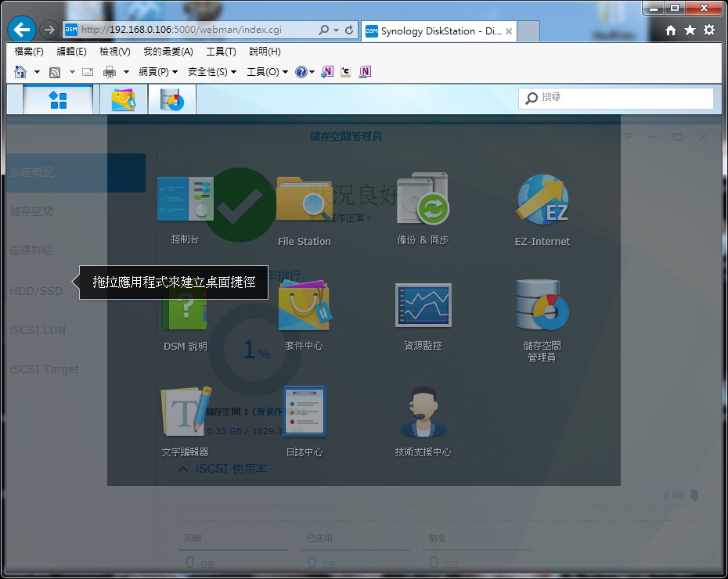Open Resource Monitor (資源監控)
This screenshot has width=728, height=579.
[423, 305]
